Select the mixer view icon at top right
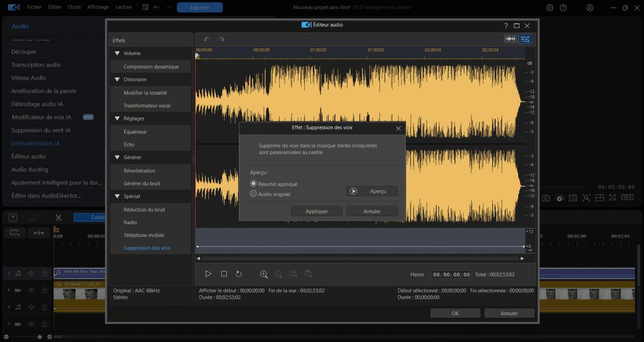 525,39
